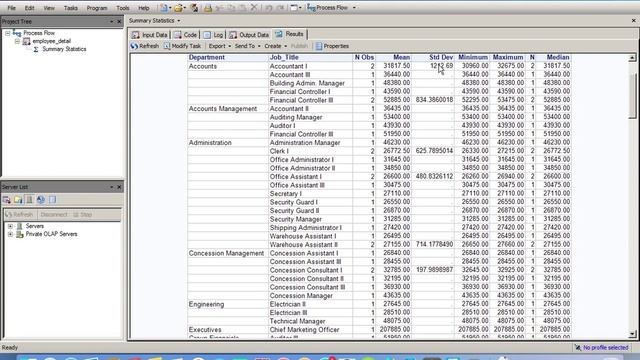Viewport: 640px width, 360px height.
Task: Click scroll-down arrow of results scrollbar
Action: (x=632, y=334)
